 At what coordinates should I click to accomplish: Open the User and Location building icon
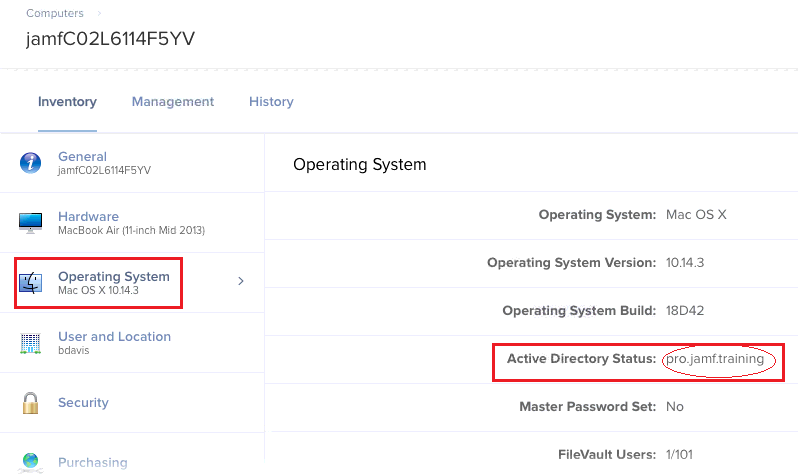(31, 343)
